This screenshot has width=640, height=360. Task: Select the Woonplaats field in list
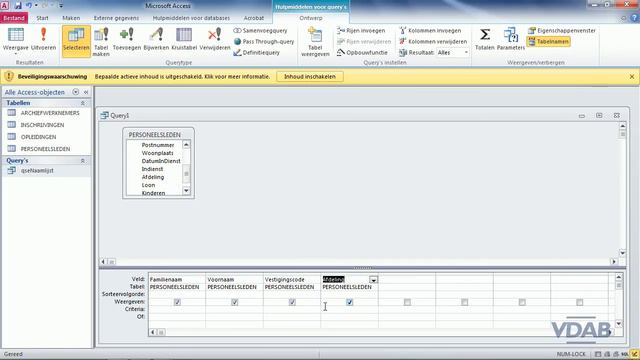pyautogui.click(x=158, y=153)
